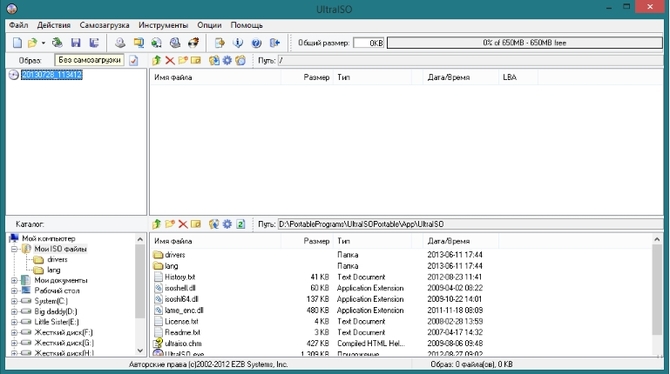
Task: Click New Folder icon in image toolbar
Action: click(x=183, y=60)
